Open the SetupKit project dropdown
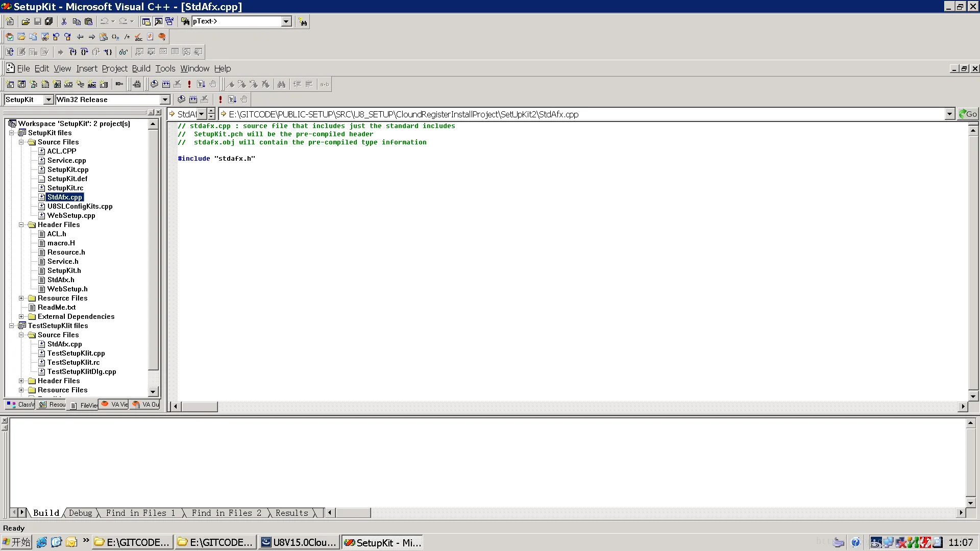 tap(48, 99)
